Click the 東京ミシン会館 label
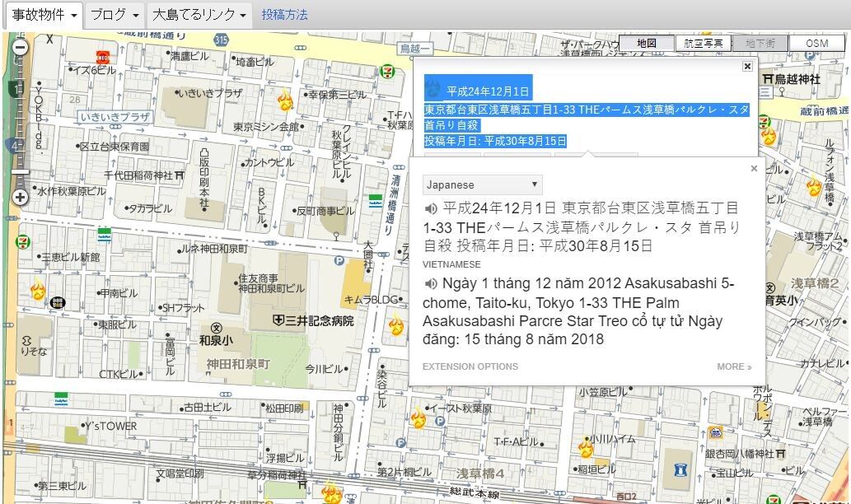Image resolution: width=851 pixels, height=504 pixels. [x=266, y=127]
